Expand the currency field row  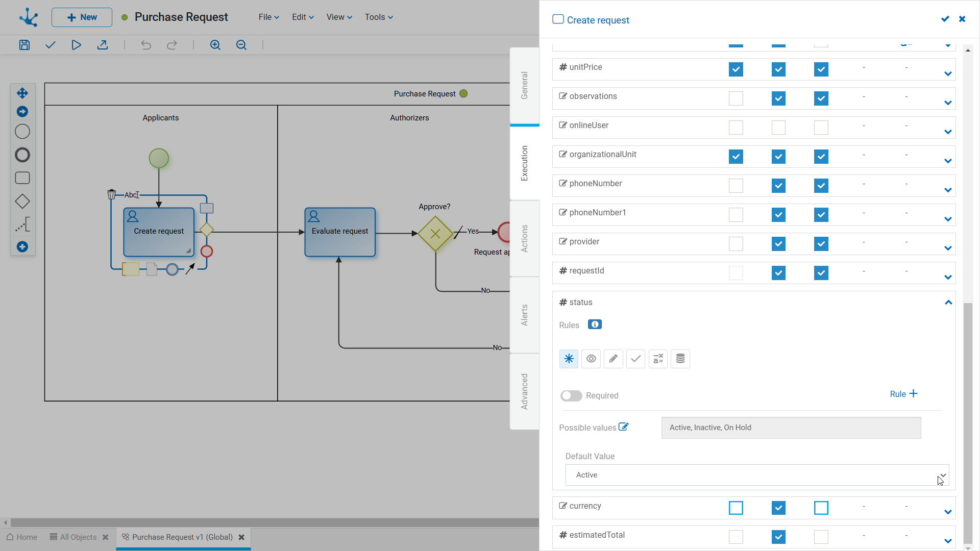click(x=948, y=512)
